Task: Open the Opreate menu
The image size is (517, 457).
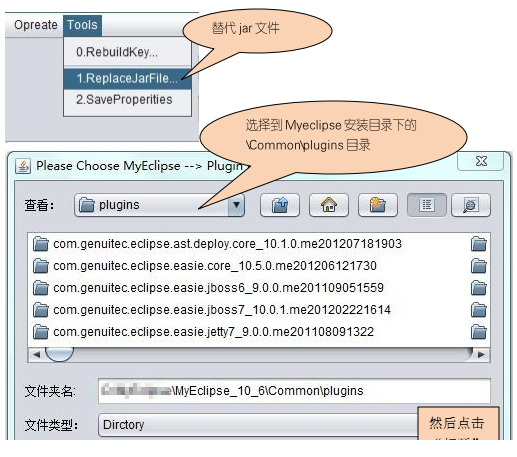Action: pyautogui.click(x=35, y=25)
